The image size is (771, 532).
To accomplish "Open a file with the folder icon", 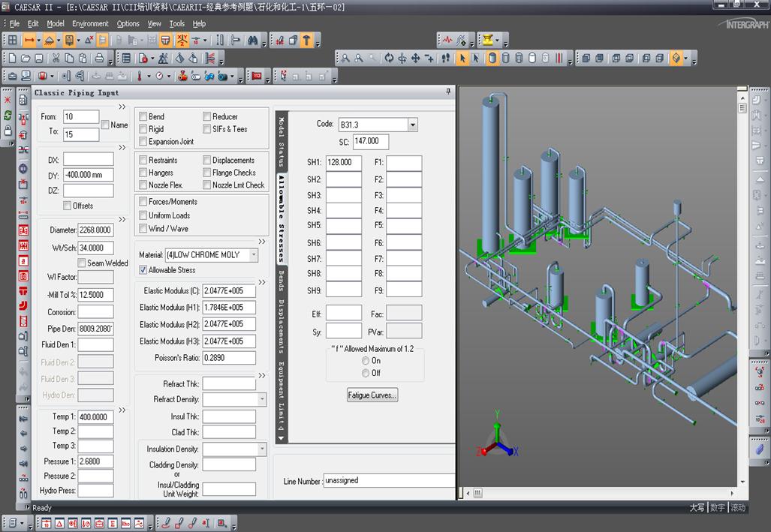I will (x=26, y=59).
